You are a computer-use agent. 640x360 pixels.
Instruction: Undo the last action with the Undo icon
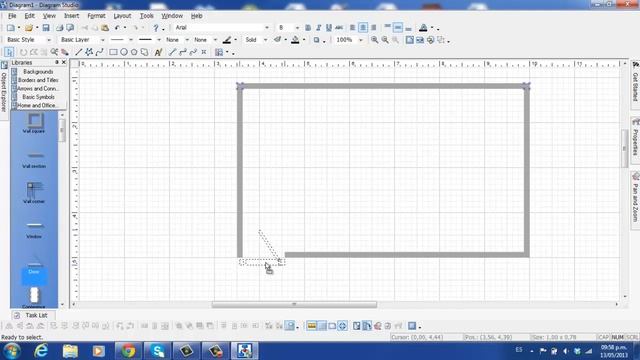118,28
